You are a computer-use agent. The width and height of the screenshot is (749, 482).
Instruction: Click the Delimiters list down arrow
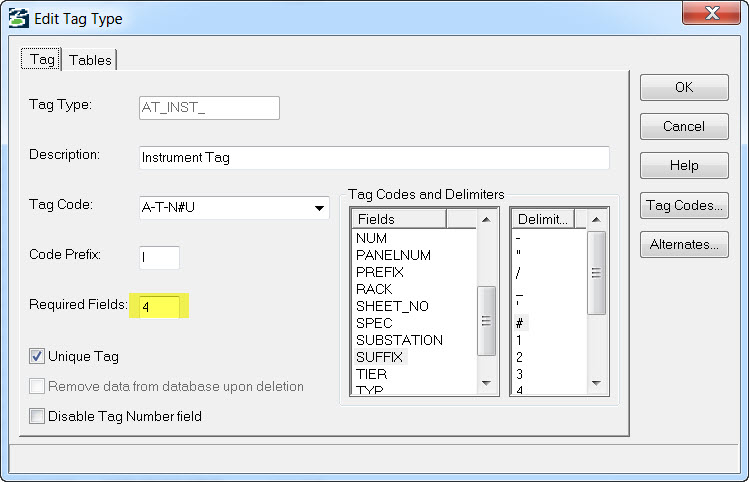pos(596,383)
